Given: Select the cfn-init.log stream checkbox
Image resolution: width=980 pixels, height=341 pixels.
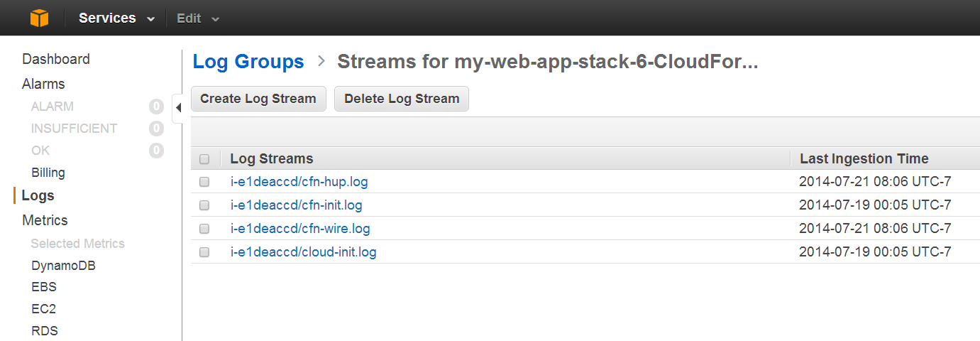Looking at the screenshot, I should [x=204, y=205].
